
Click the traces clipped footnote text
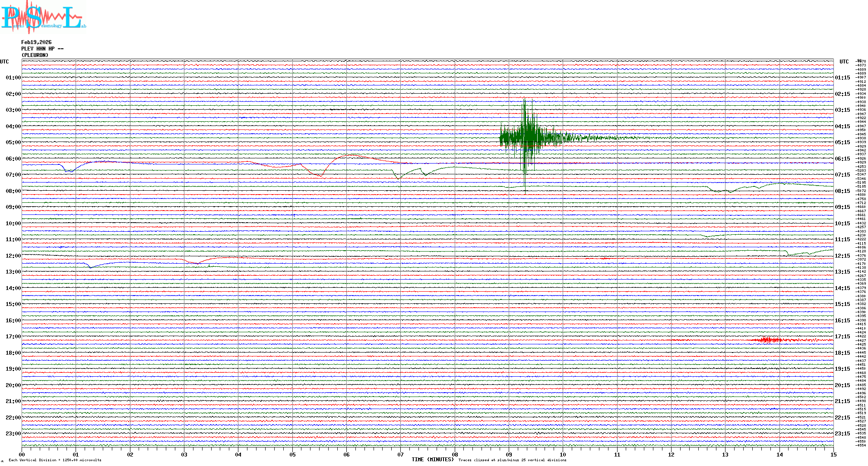[512, 460]
